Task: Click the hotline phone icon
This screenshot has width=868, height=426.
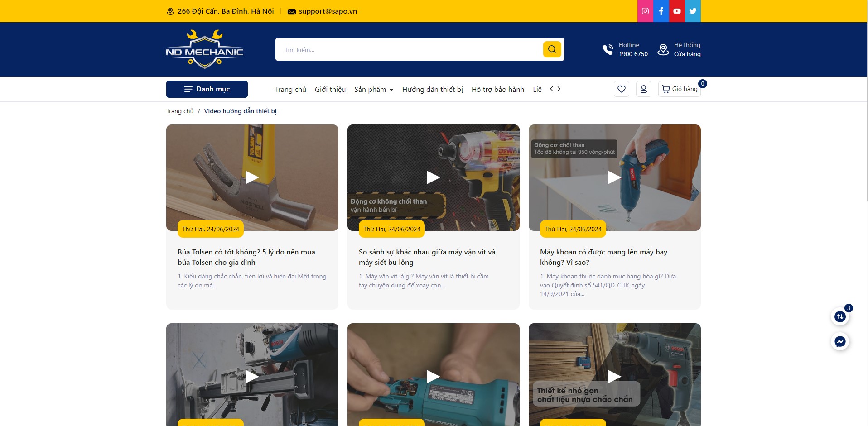Action: coord(608,49)
